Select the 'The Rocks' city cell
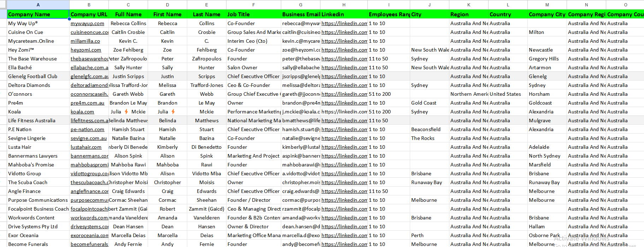 point(430,138)
